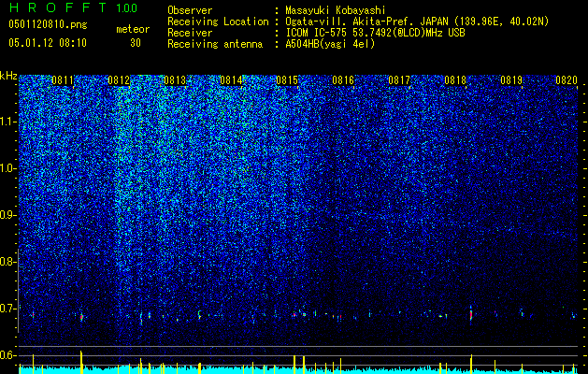Click observer name Masayuki Kobayashi
This screenshot has width=588, height=374.
tap(336, 10)
